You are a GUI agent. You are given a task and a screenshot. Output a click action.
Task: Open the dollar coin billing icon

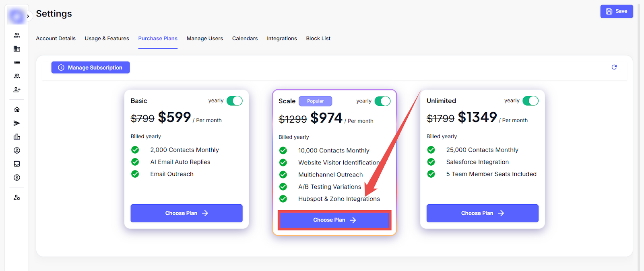(17, 178)
